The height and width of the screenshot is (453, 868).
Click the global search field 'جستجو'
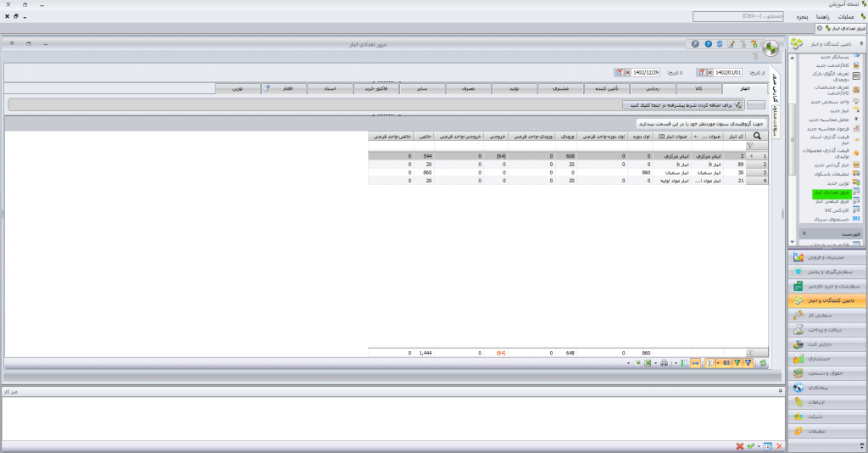pyautogui.click(x=738, y=17)
